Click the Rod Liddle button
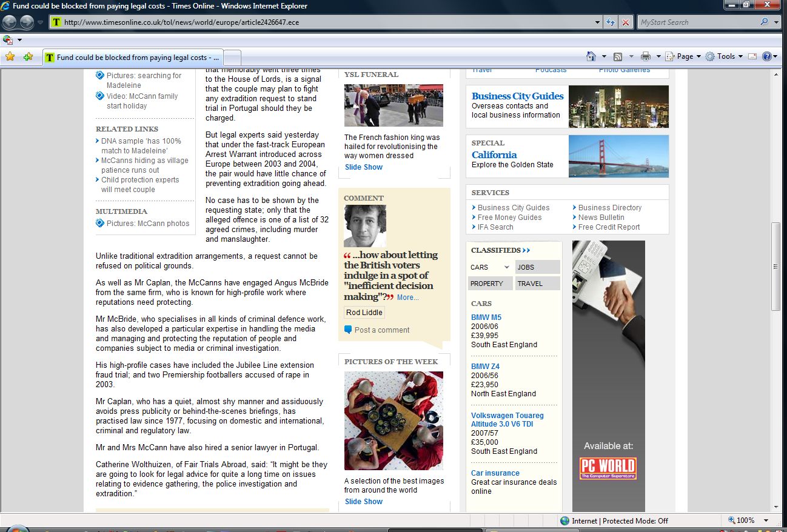 click(364, 313)
